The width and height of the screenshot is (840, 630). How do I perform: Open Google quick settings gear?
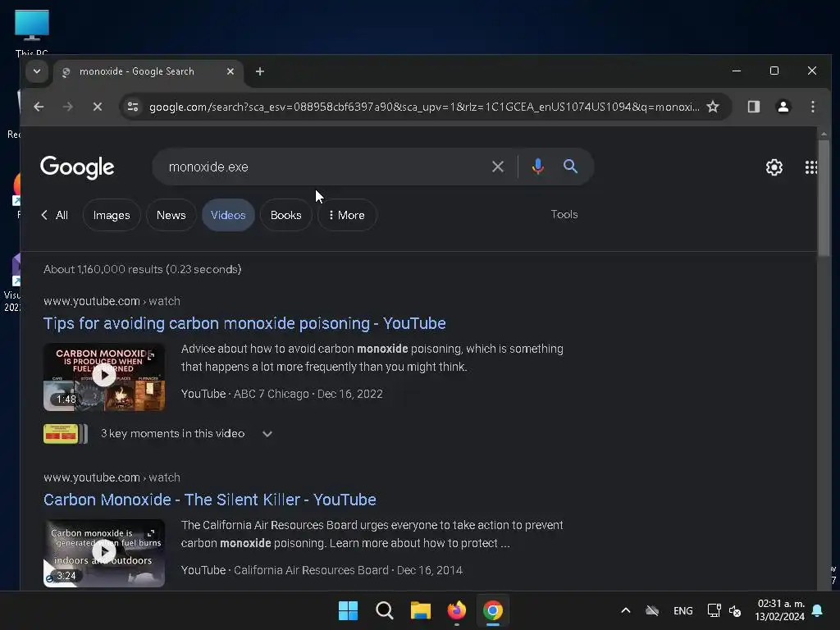[x=774, y=167]
